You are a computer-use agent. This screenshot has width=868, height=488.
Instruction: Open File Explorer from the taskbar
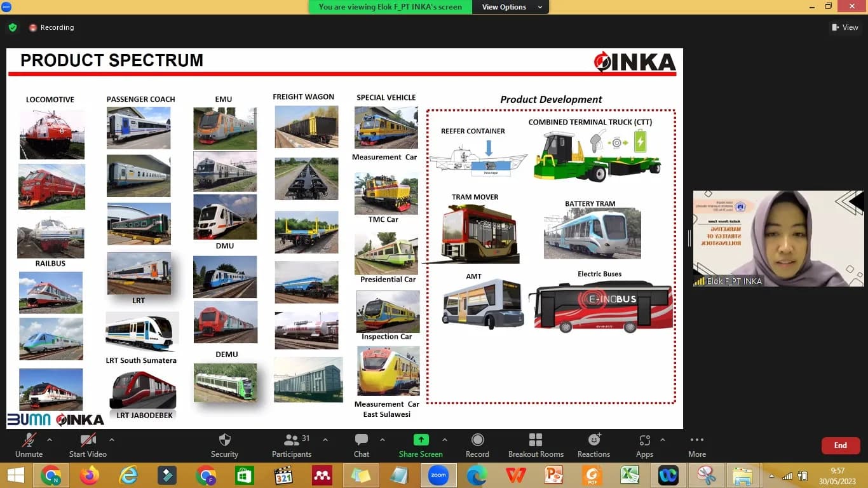742,475
